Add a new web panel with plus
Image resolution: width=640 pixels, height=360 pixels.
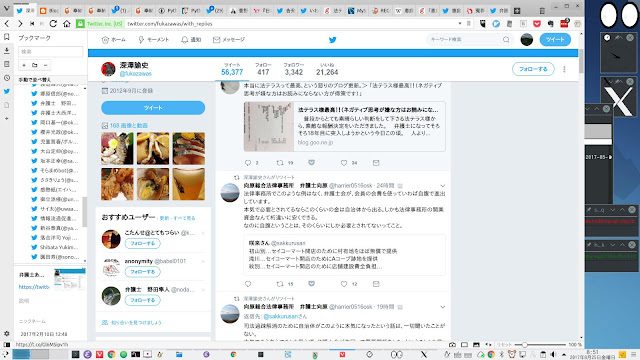(7, 118)
